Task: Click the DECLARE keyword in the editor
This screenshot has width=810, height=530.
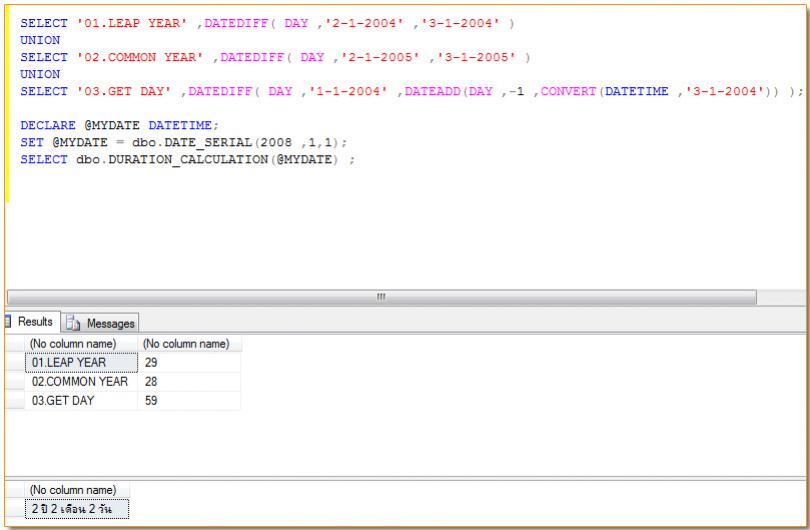Action: tap(48, 126)
